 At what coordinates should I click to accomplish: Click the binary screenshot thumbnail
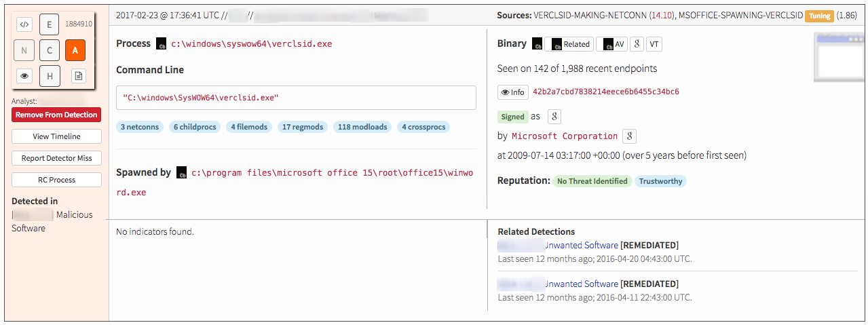pyautogui.click(x=839, y=58)
